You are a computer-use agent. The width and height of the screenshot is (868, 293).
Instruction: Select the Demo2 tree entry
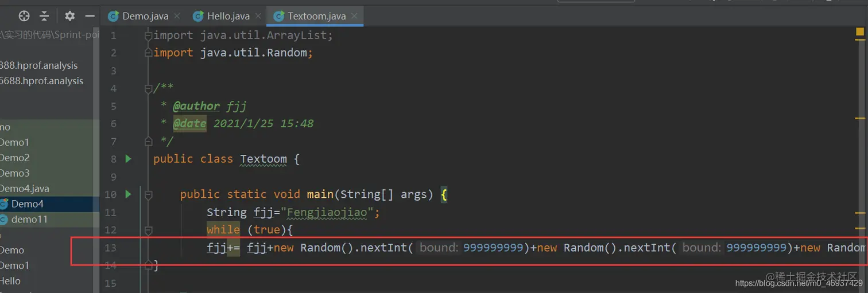click(x=15, y=158)
